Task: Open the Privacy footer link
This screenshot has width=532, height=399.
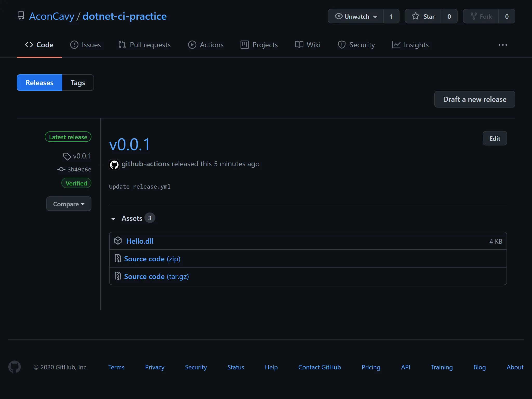Action: tap(155, 367)
